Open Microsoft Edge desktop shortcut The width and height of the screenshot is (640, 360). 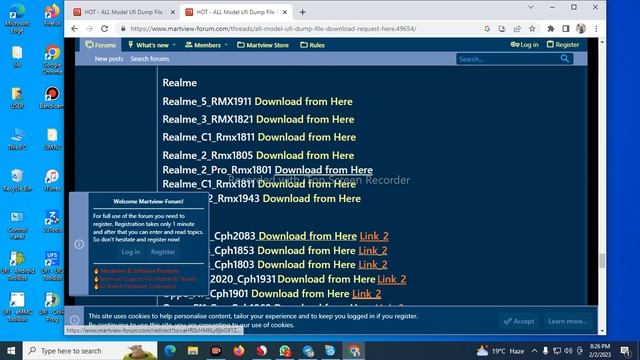pos(17,17)
